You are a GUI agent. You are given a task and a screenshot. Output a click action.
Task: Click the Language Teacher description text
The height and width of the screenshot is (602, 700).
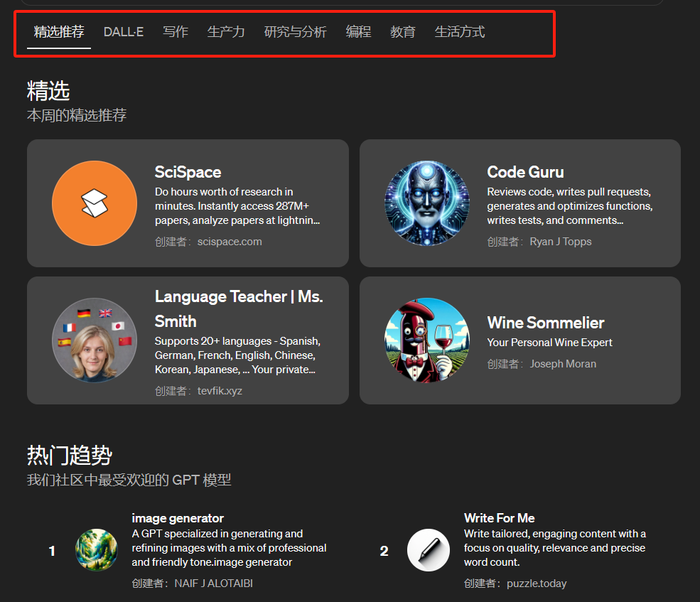pos(237,355)
